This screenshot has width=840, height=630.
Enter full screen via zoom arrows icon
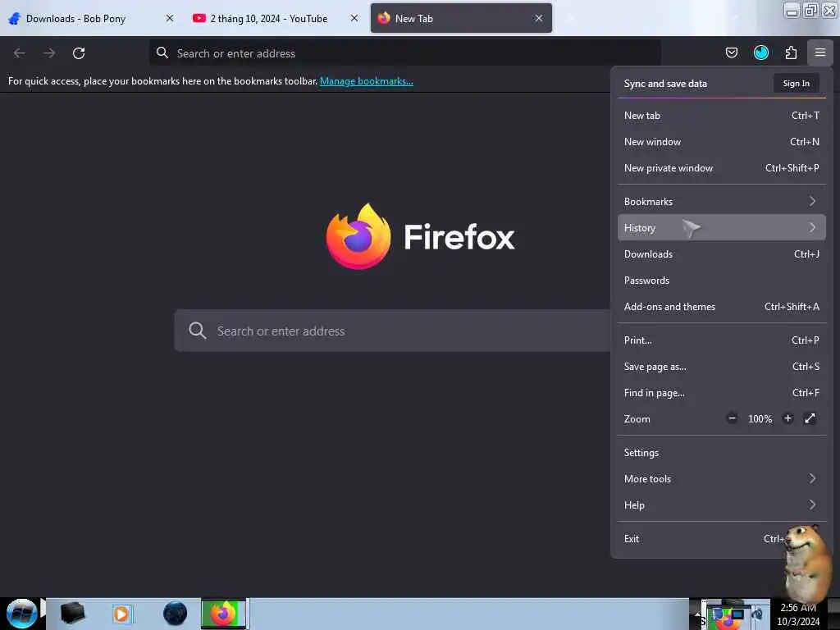click(810, 418)
